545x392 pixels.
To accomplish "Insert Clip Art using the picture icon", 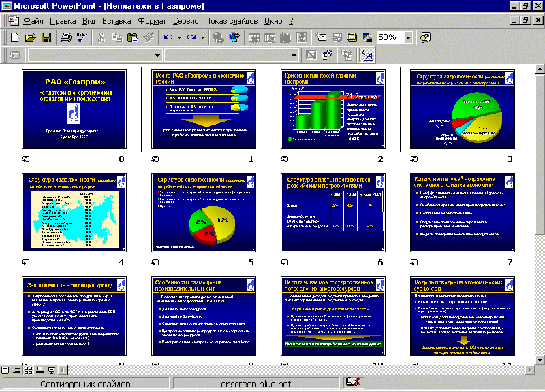I will pos(301,37).
